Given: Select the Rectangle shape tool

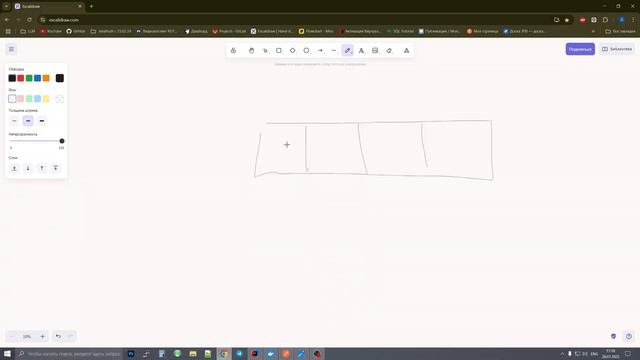Looking at the screenshot, I should point(279,51).
